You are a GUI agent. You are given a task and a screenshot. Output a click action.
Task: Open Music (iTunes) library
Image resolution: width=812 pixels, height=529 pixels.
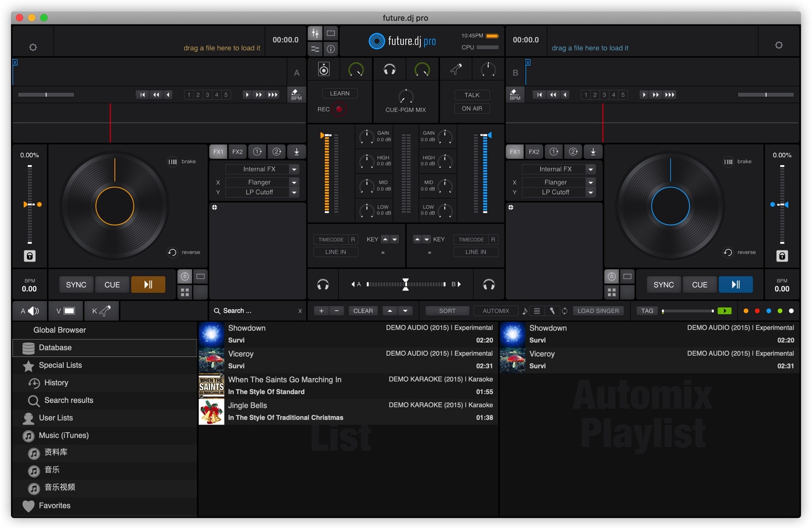tap(104, 435)
